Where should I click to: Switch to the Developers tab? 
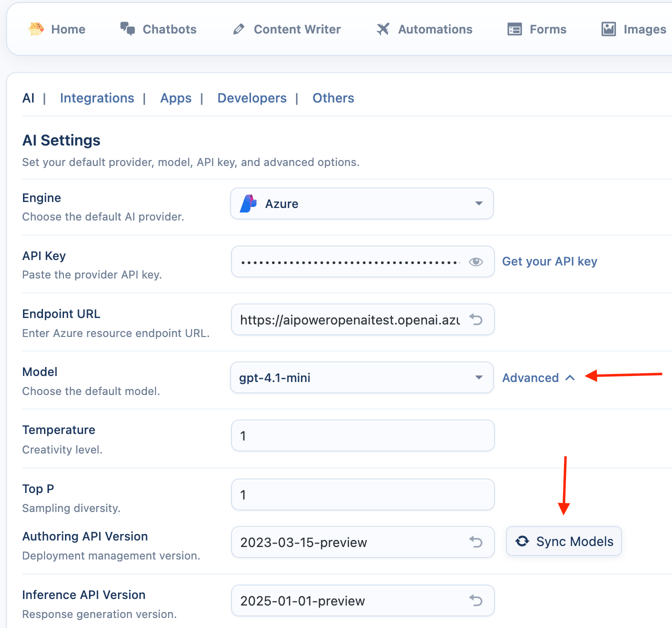point(252,98)
